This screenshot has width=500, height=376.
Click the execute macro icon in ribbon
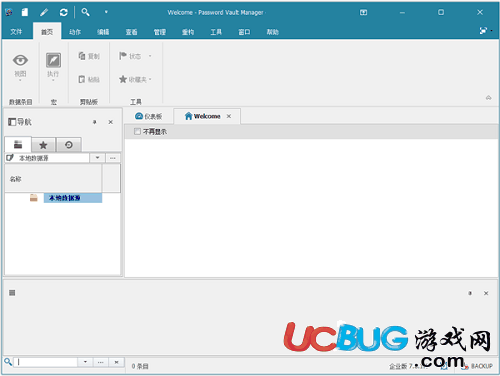coord(53,60)
